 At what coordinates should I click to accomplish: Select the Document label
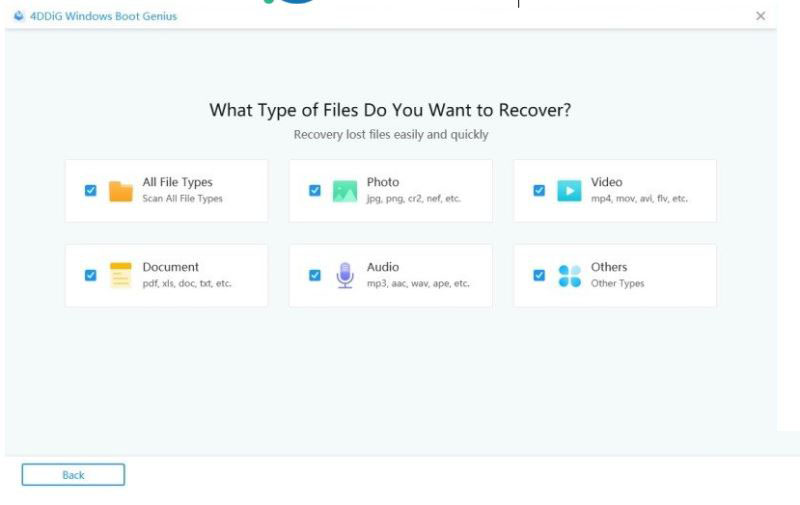(170, 267)
